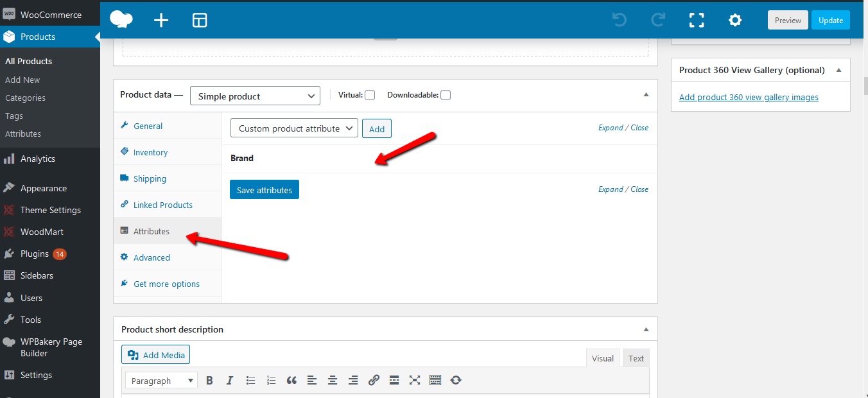This screenshot has width=868, height=398.
Task: Toggle the editor toolbar keyboard icon
Action: pyautogui.click(x=435, y=381)
